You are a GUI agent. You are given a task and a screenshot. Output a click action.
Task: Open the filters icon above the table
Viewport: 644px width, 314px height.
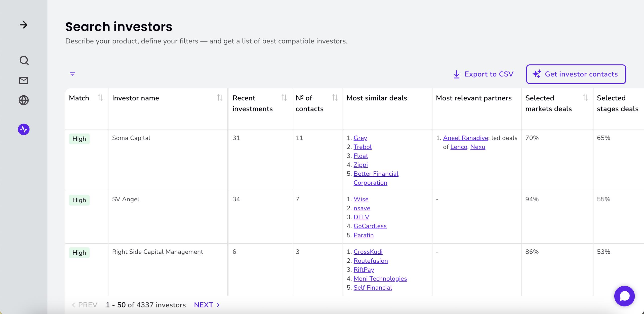pos(72,74)
